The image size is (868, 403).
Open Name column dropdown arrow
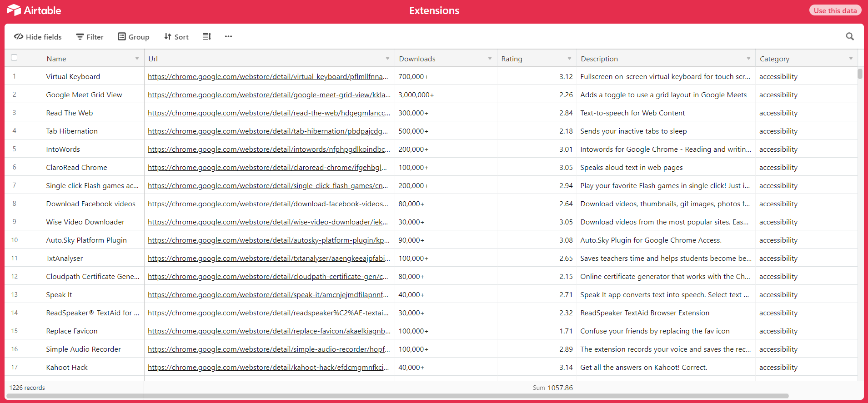coord(137,59)
